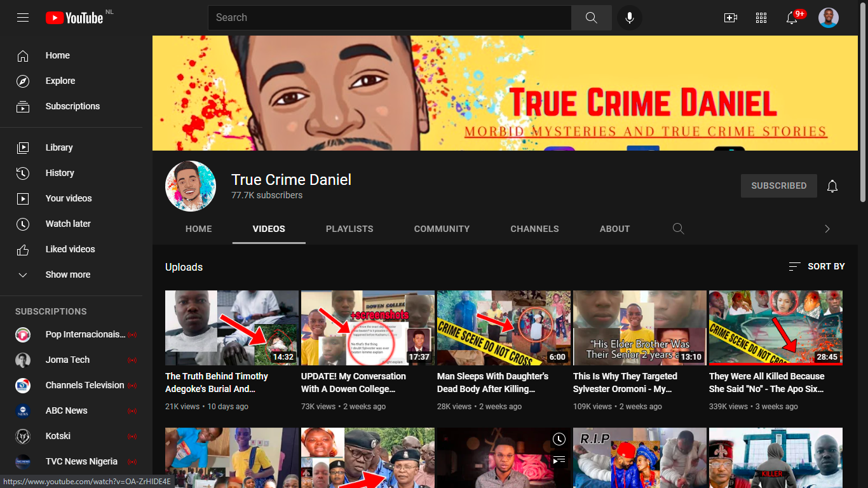Switch to the HOME tab
Viewport: 868px width, 488px height.
pyautogui.click(x=199, y=229)
